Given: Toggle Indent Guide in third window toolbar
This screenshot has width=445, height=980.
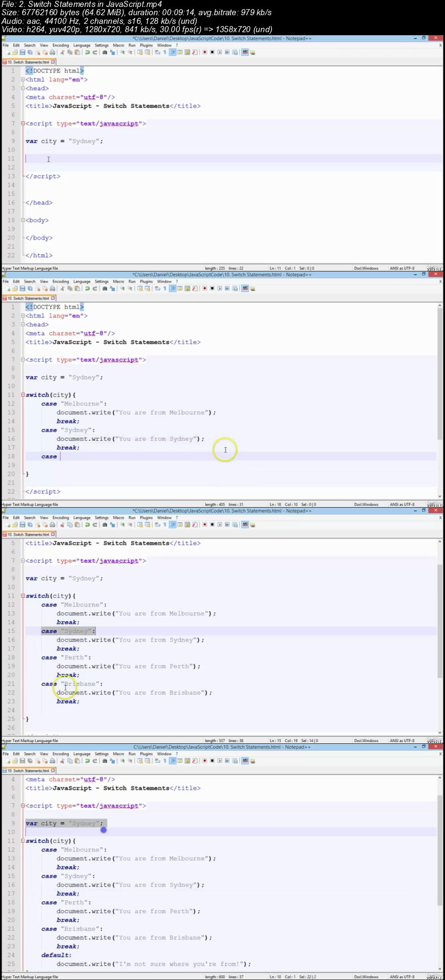Looking at the screenshot, I should click(172, 525).
